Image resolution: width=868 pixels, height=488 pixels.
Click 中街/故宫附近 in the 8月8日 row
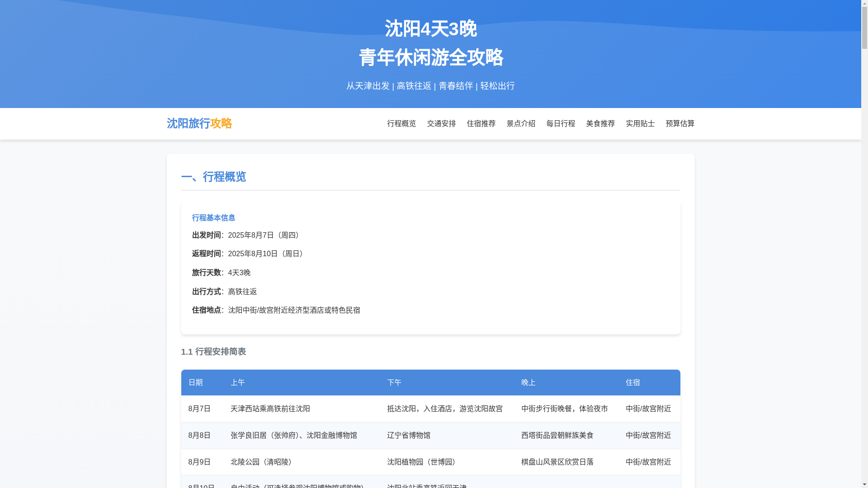point(648,435)
